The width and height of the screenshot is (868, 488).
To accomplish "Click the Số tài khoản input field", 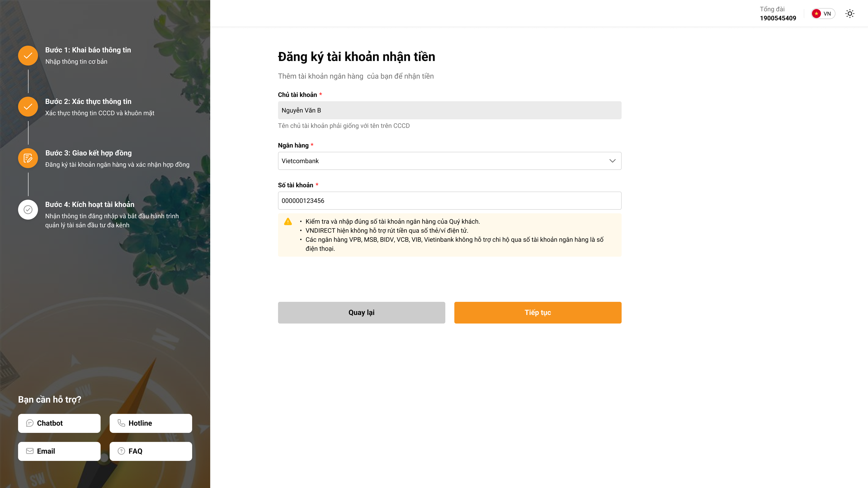I will click(450, 201).
